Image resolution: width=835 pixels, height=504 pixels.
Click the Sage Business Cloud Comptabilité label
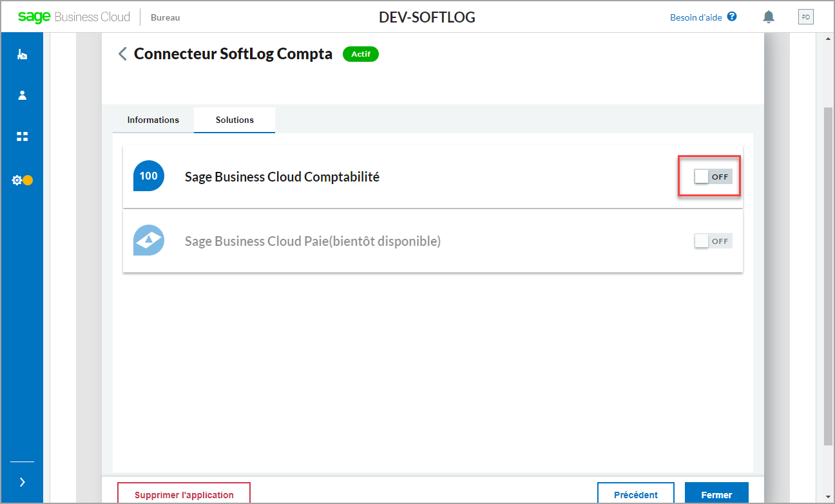click(282, 177)
